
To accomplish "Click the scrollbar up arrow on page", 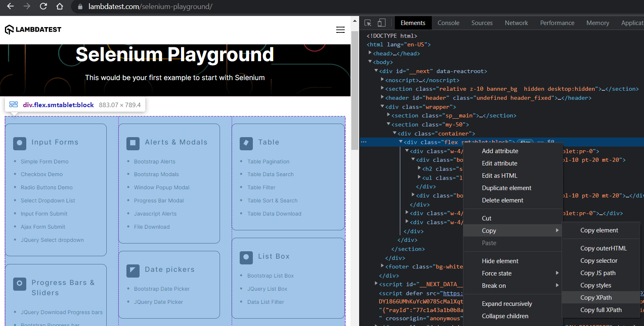I will pyautogui.click(x=355, y=21).
